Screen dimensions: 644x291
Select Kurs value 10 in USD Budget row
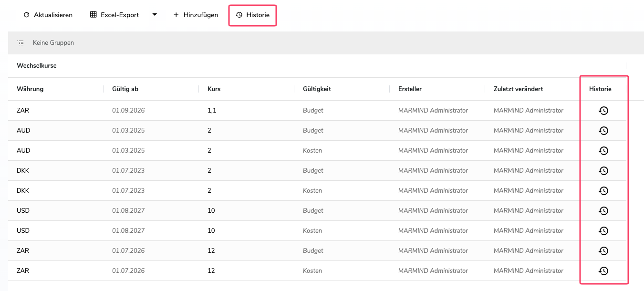tap(212, 211)
